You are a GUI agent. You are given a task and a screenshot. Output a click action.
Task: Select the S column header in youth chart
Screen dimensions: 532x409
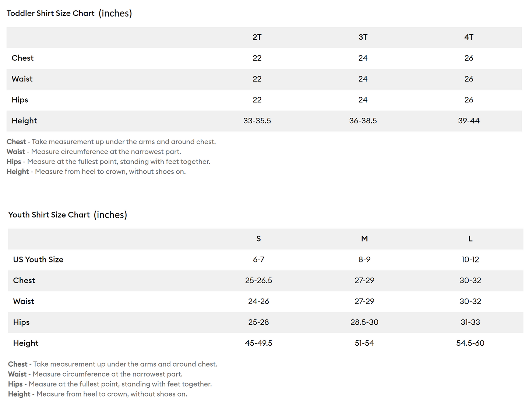pyautogui.click(x=258, y=239)
